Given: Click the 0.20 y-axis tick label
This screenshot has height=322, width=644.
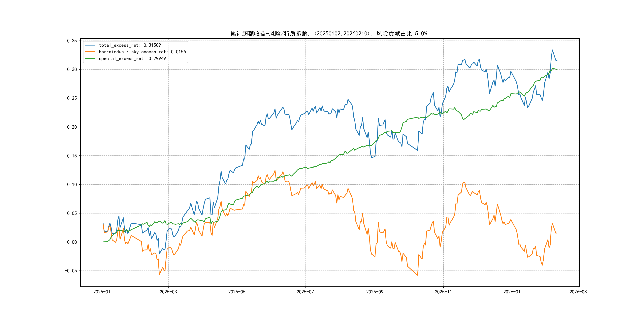Looking at the screenshot, I should pyautogui.click(x=72, y=127).
